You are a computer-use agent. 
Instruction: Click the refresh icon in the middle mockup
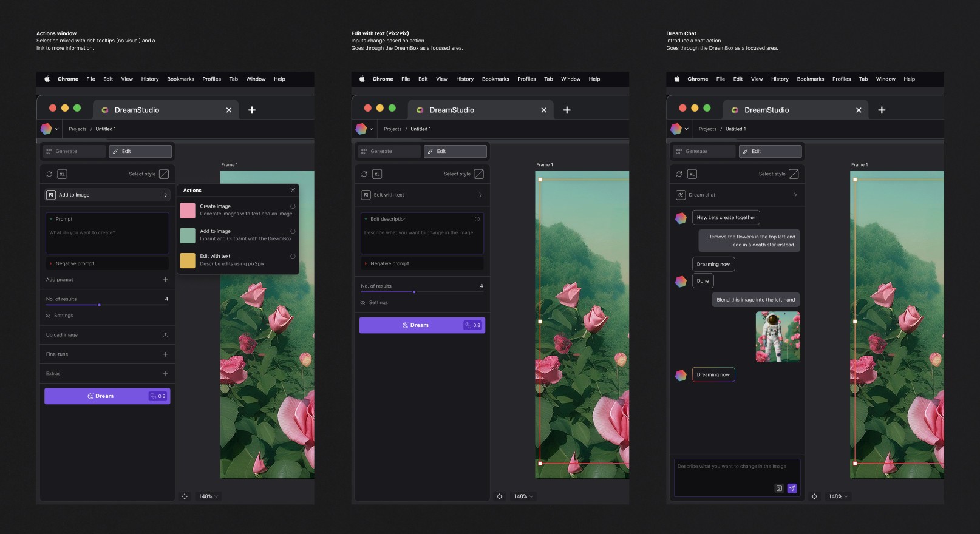click(x=364, y=174)
